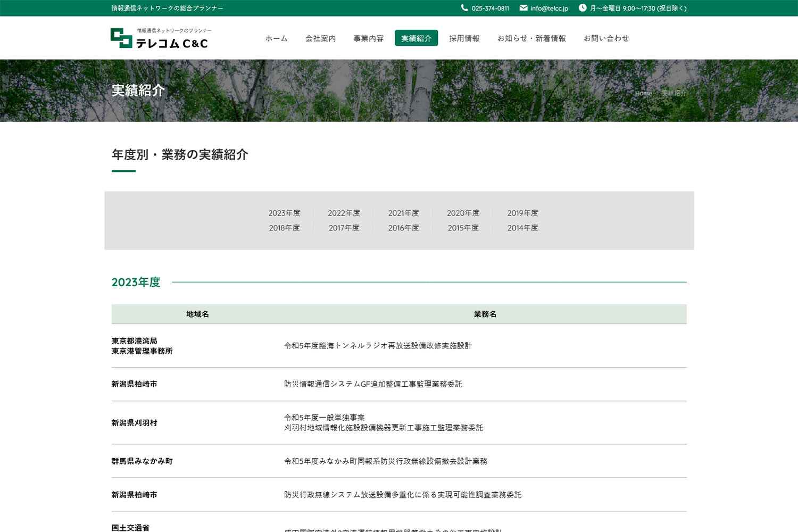This screenshot has height=532, width=798.
Task: Click the phone icon in top bar
Action: tap(464, 8)
